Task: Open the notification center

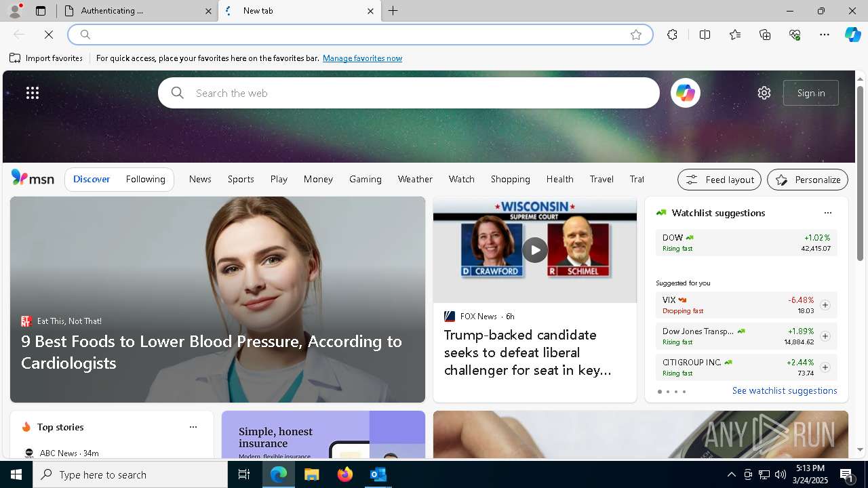Action: [847, 474]
